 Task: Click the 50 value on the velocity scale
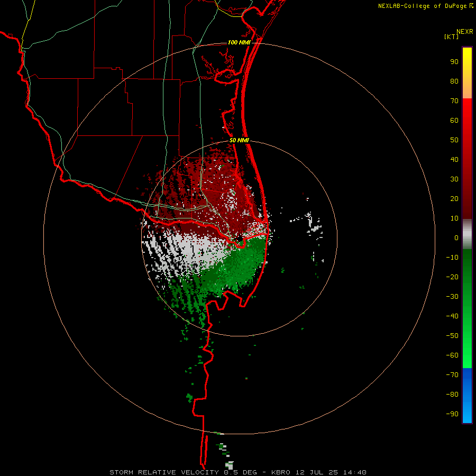click(454, 140)
